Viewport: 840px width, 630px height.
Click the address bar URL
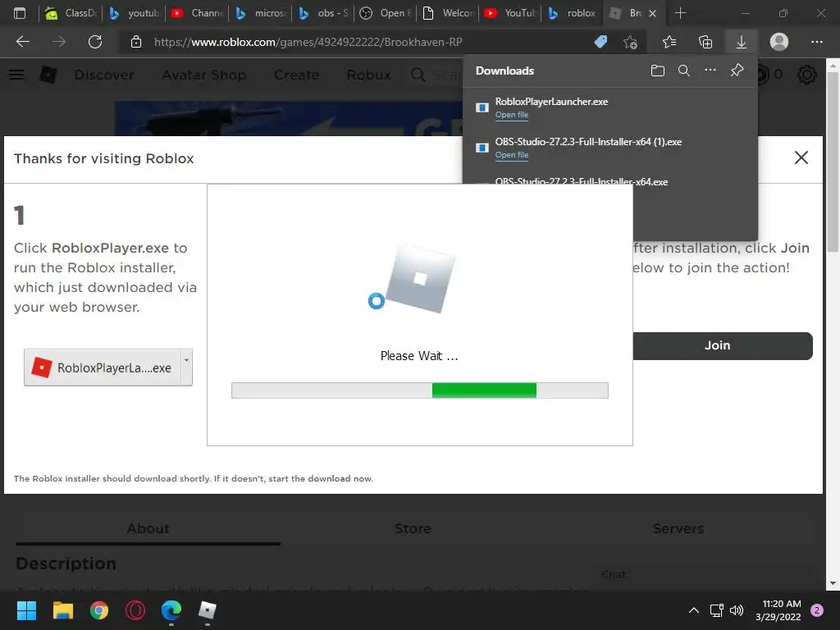308,42
